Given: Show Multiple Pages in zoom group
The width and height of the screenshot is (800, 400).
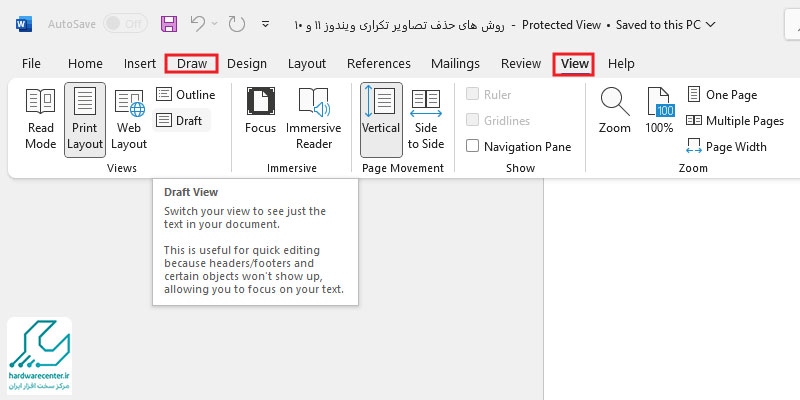Looking at the screenshot, I should [735, 120].
